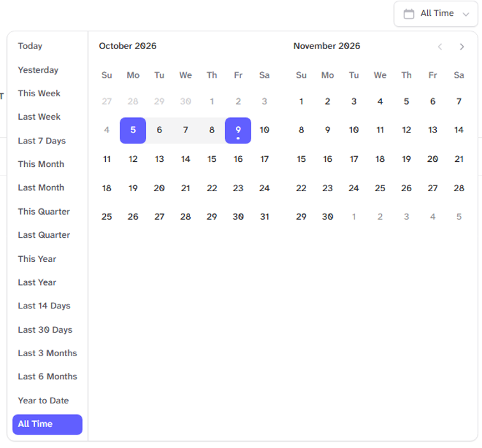Pick the Year to Date preset
Image resolution: width=482 pixels, height=448 pixels.
click(43, 400)
